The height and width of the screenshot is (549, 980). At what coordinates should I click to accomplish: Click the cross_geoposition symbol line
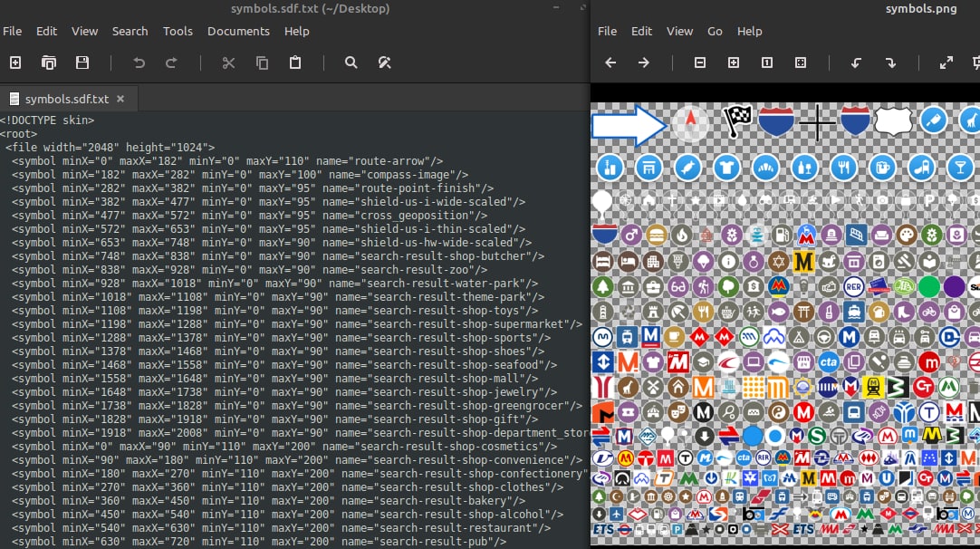coord(249,216)
